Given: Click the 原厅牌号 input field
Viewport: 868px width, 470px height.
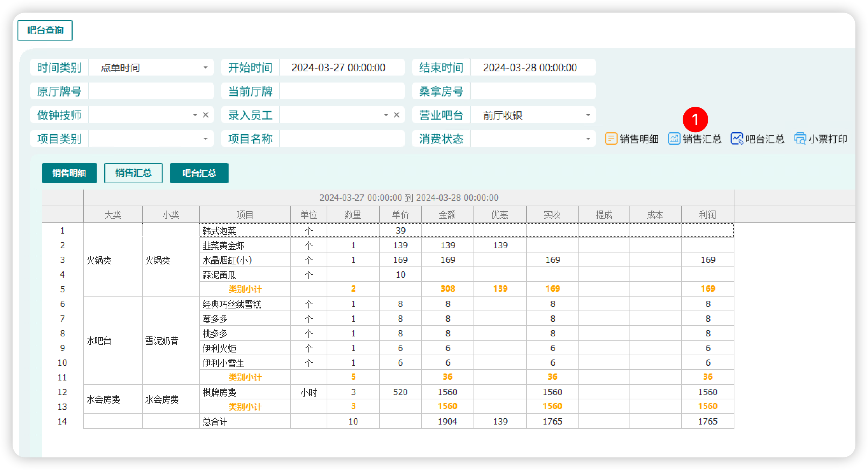Looking at the screenshot, I should [151, 91].
